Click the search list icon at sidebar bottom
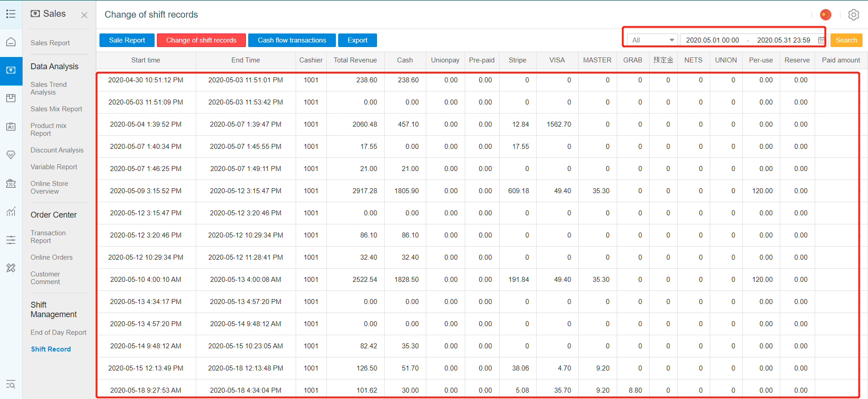 [x=11, y=385]
